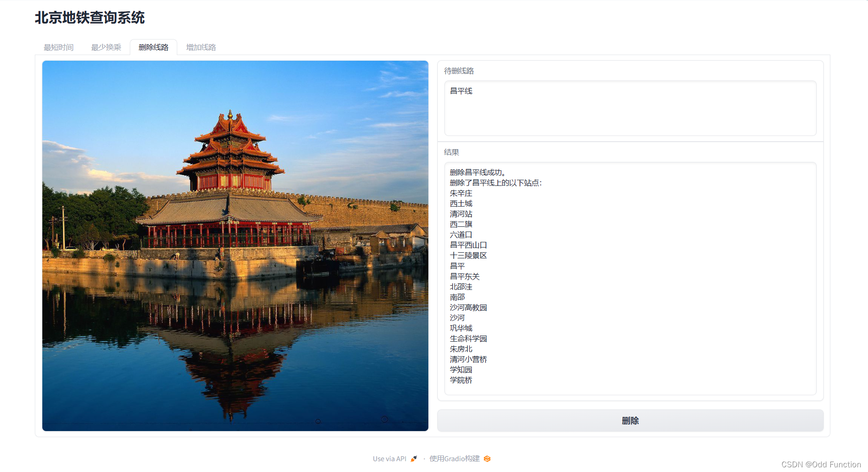Click the 结果 label
Screen dimensions: 868x472
point(451,152)
